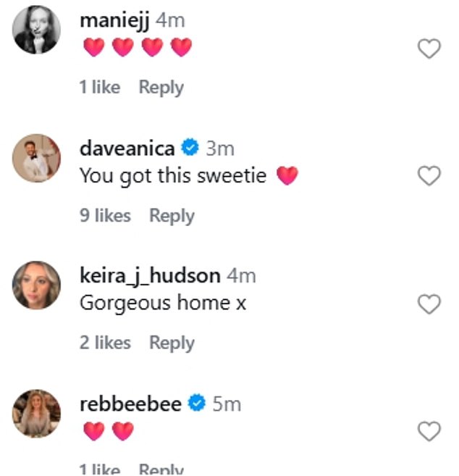Open rebbeebee's profile picture
The width and height of the screenshot is (459, 476).
[x=36, y=413]
